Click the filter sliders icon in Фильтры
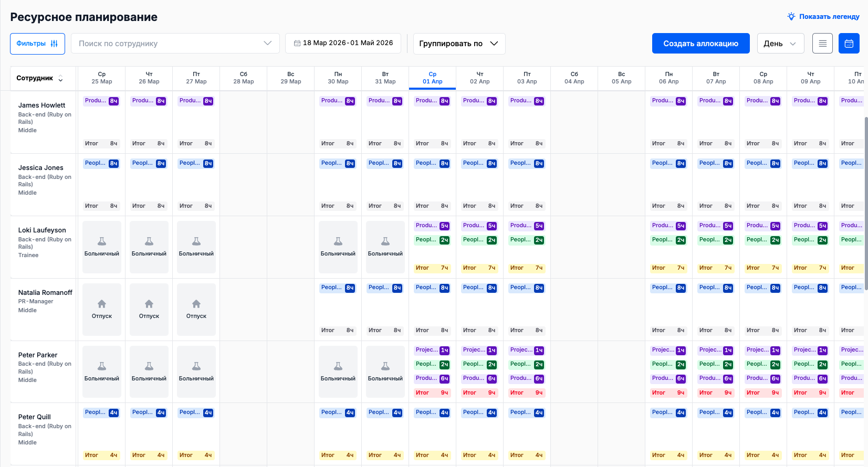868x467 pixels. (54, 44)
